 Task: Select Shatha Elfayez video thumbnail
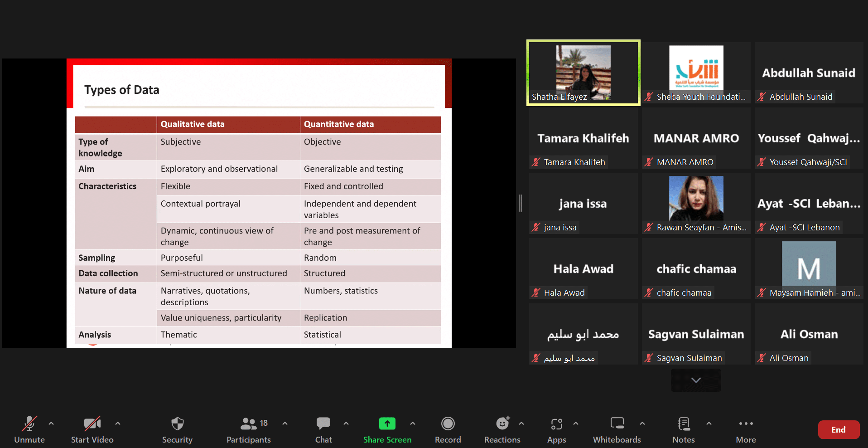pos(583,73)
